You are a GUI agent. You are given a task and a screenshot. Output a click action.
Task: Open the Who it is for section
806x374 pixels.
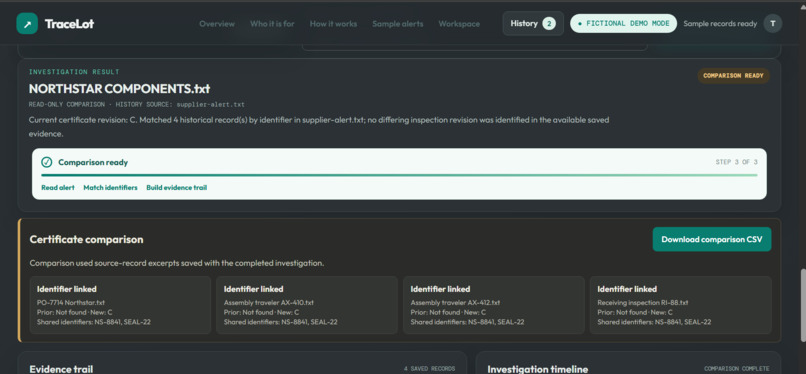[x=272, y=24]
